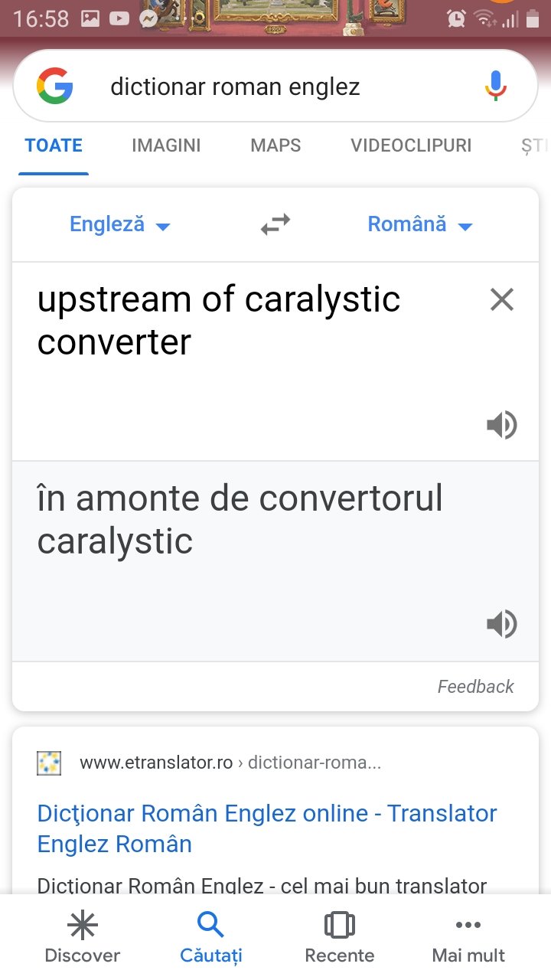The width and height of the screenshot is (551, 980).
Task: Expand the Română target language dropdown
Action: pyautogui.click(x=420, y=224)
